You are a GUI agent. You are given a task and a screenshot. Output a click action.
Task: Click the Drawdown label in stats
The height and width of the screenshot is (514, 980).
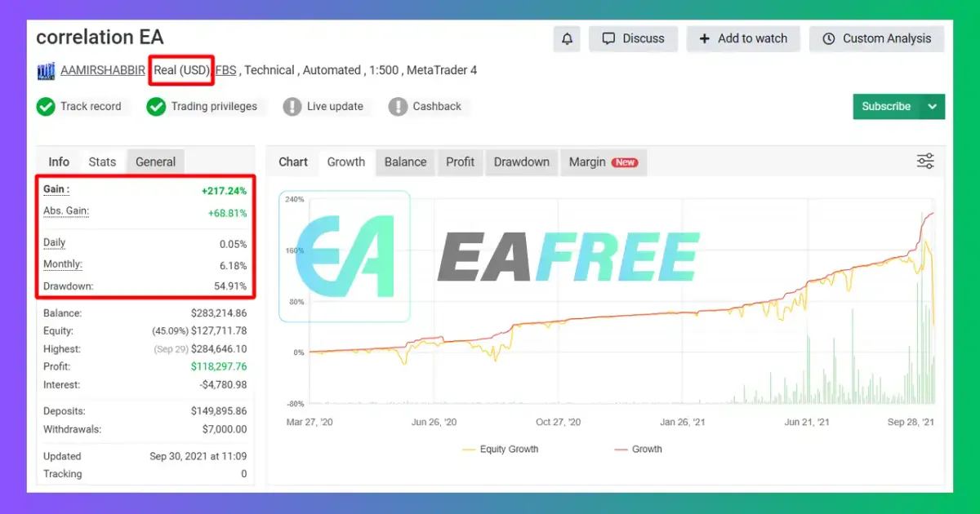69,286
